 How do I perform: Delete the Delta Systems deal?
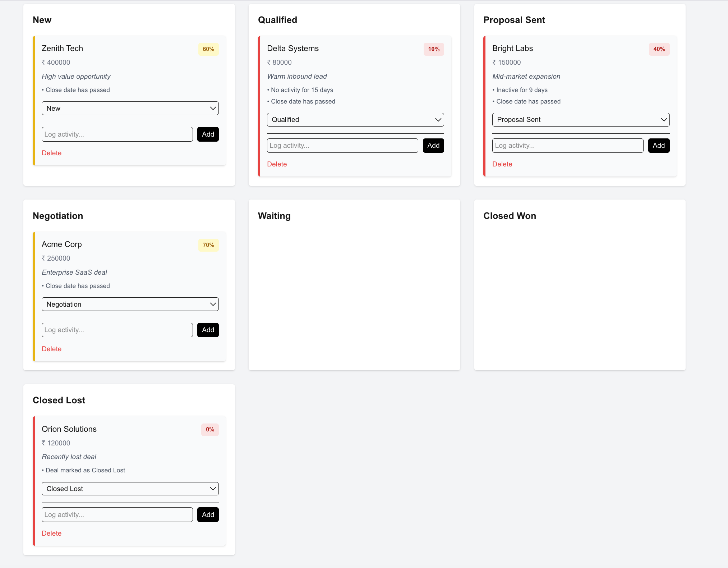(277, 164)
